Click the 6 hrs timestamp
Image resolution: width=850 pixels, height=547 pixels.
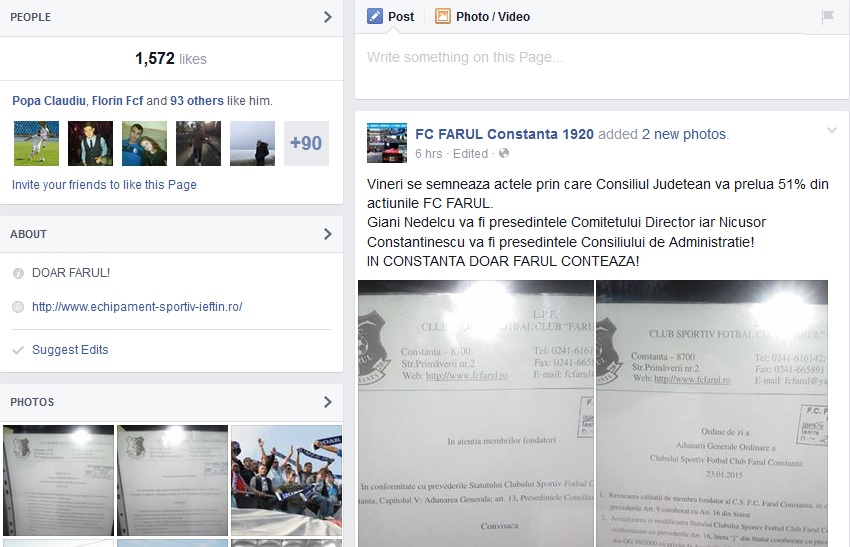tap(429, 154)
